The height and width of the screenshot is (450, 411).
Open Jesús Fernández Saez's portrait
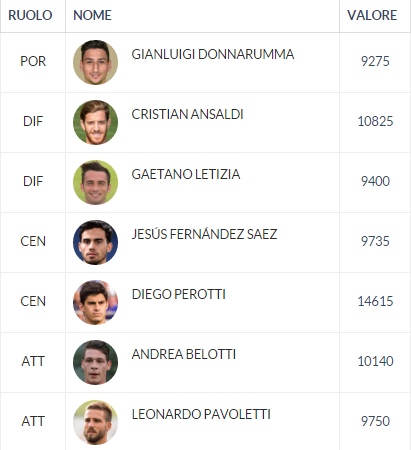[x=95, y=242]
